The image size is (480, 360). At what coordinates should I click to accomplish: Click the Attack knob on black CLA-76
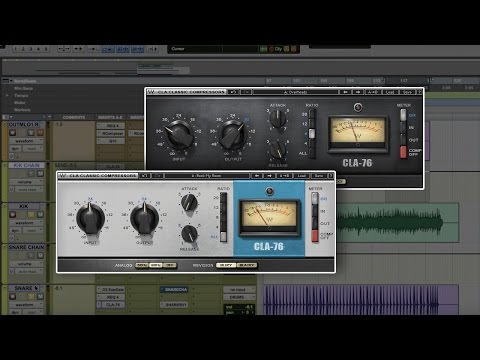point(278,118)
